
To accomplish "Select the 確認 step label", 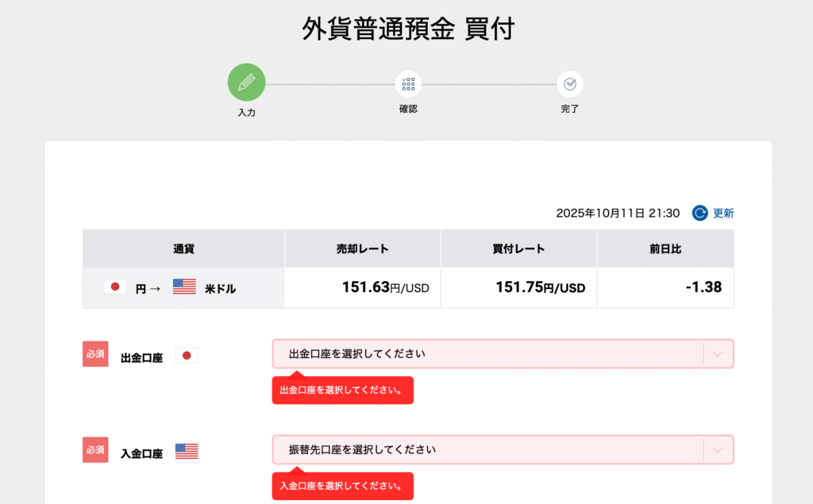I will pyautogui.click(x=408, y=109).
